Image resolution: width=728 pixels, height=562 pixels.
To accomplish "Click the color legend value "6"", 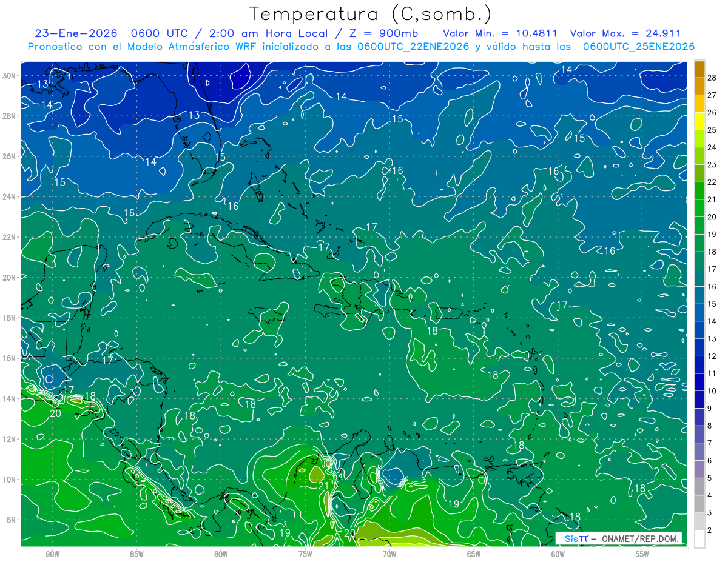I will pos(710,461).
